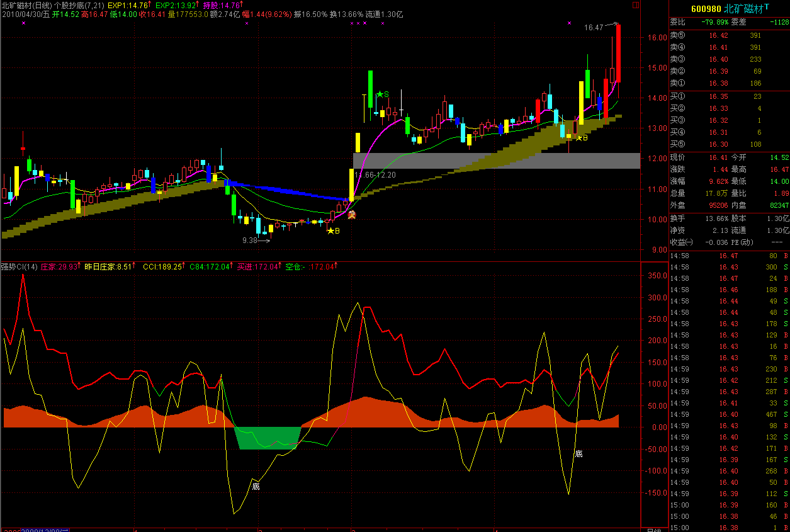The height and width of the screenshot is (532, 790).
Task: Click the 北矿磁材 stock name in side panel
Action: 743,9
